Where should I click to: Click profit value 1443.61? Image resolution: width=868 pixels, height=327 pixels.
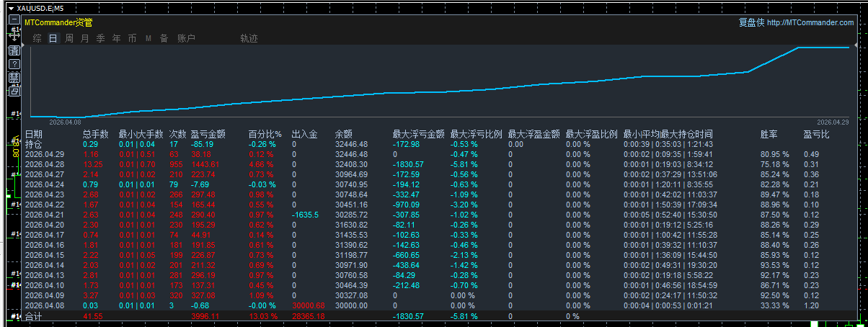(x=205, y=164)
